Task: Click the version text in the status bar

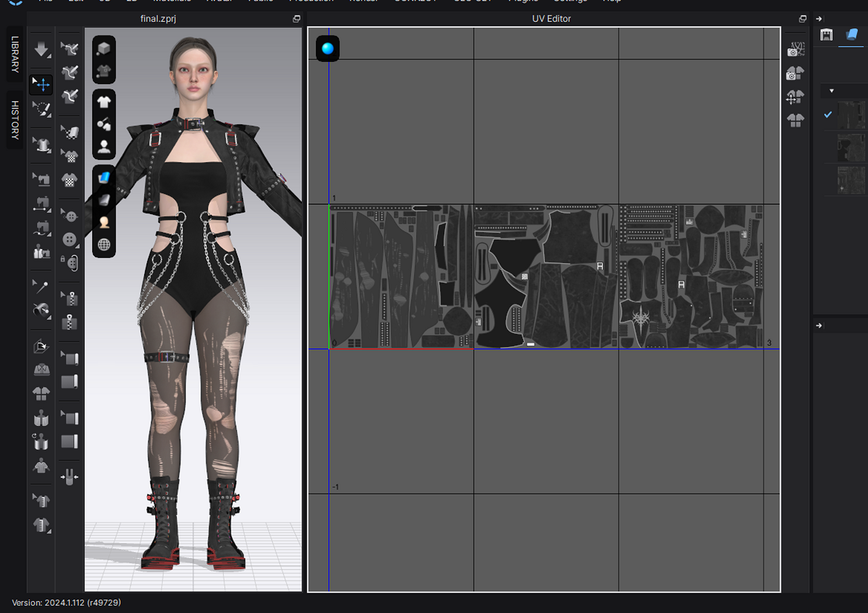Action: tap(66, 602)
